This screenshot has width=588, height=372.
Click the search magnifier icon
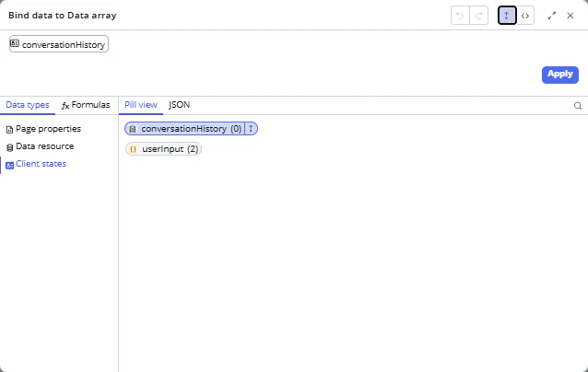click(578, 106)
